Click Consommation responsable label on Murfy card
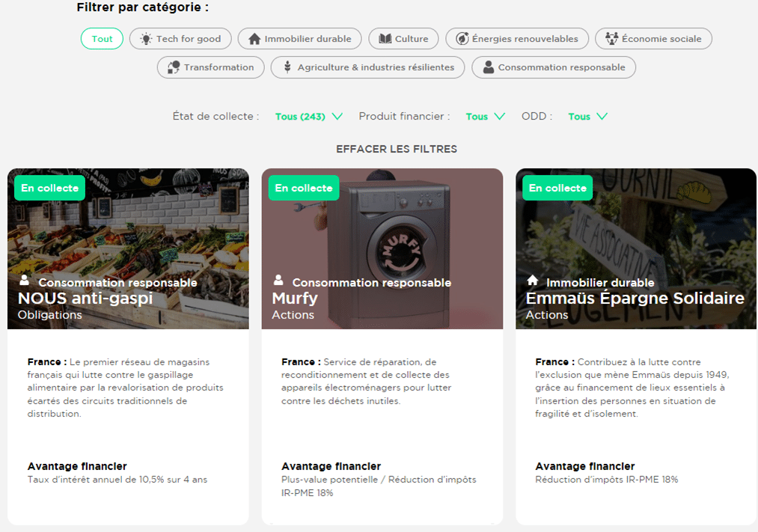Viewport: 758px width, 532px height. pos(372,283)
